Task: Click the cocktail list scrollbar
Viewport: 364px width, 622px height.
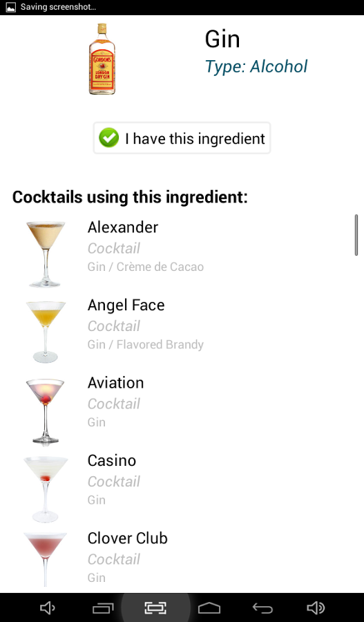Action: 356,235
